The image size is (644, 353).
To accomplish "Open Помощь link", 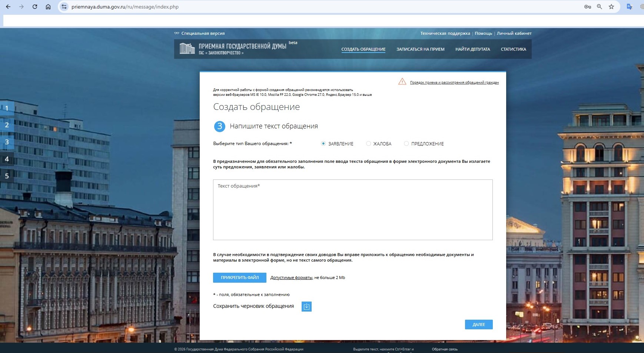I will click(x=484, y=33).
